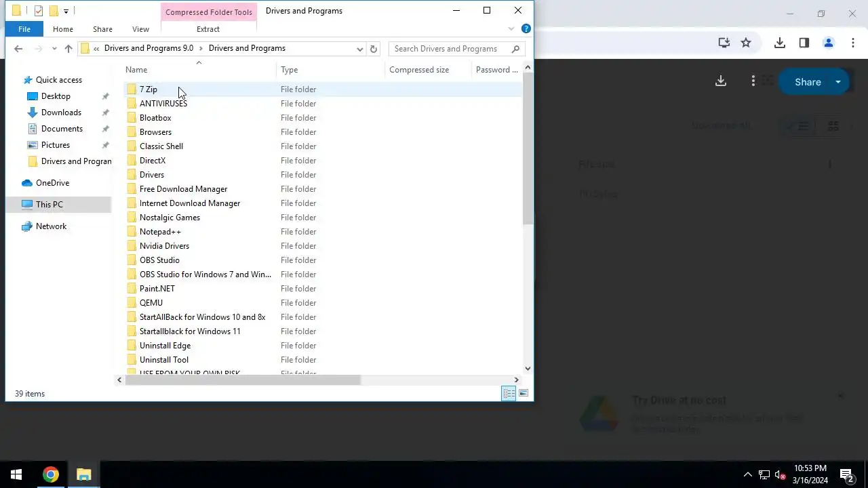Viewport: 868px width, 488px height.
Task: Open Downloads in Quick access
Action: (x=61, y=113)
